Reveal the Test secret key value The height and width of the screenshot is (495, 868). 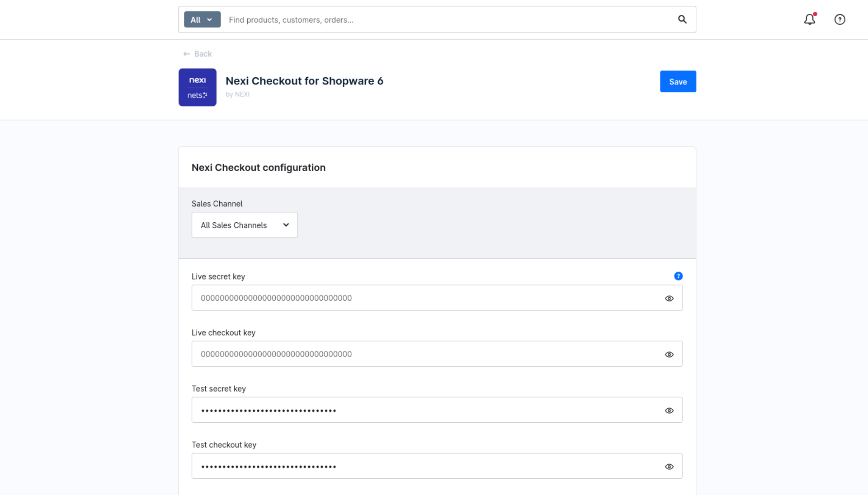coord(669,410)
